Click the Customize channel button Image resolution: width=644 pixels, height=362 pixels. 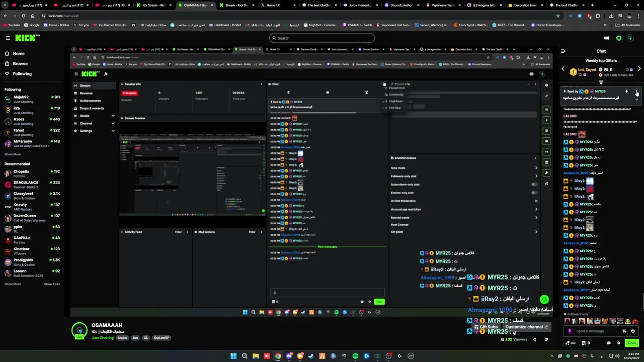pos(527,327)
